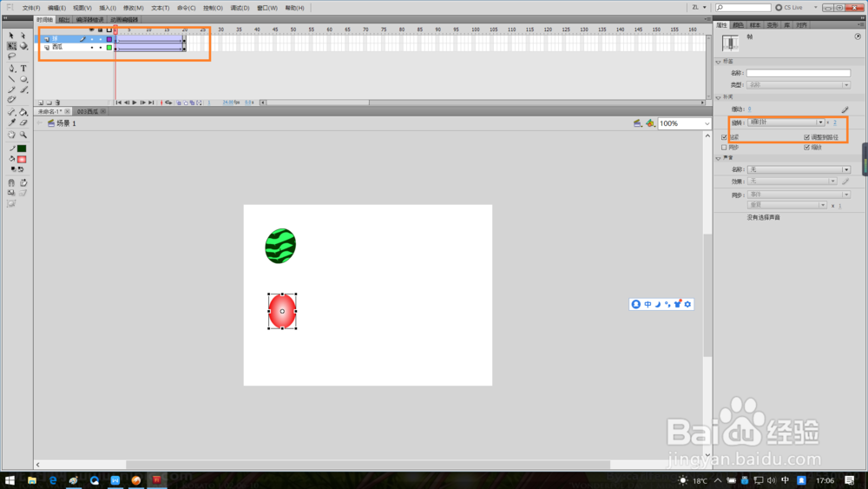Select the Subselection tool

point(23,36)
